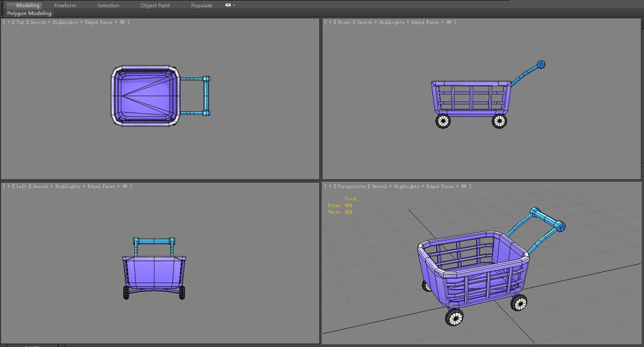Click the Front viewport view label

(x=344, y=22)
